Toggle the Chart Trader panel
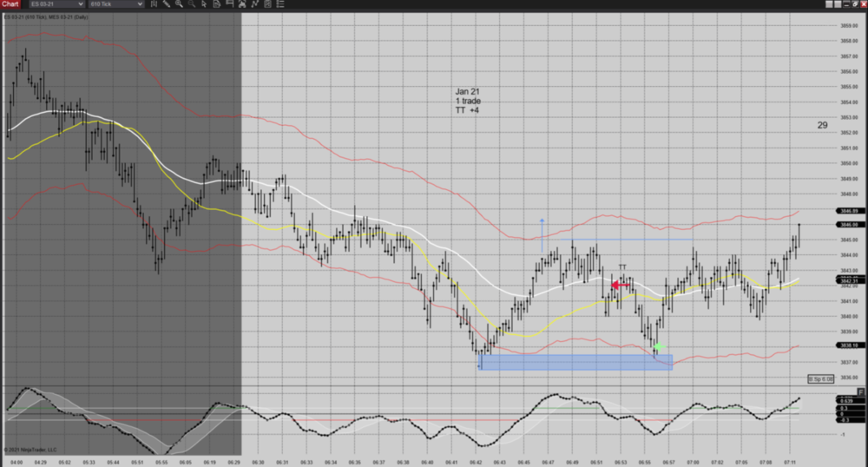The width and height of the screenshot is (868, 467). pyautogui.click(x=227, y=4)
